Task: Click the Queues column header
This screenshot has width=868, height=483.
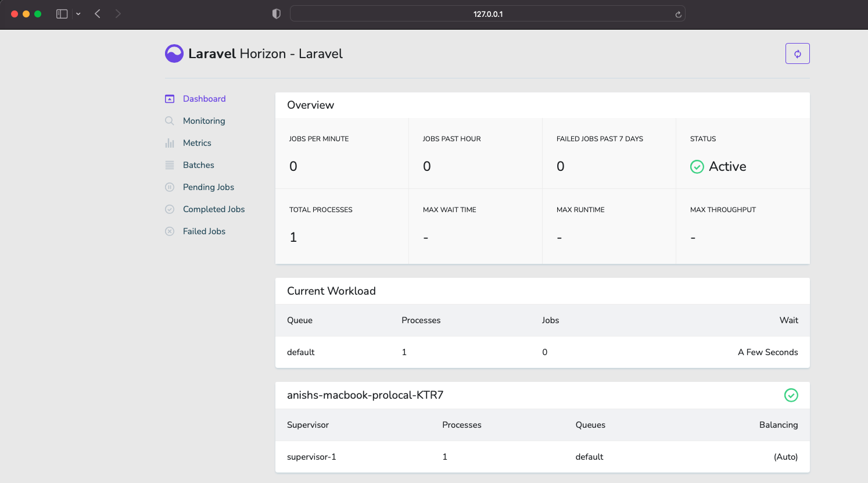Action: tap(590, 425)
